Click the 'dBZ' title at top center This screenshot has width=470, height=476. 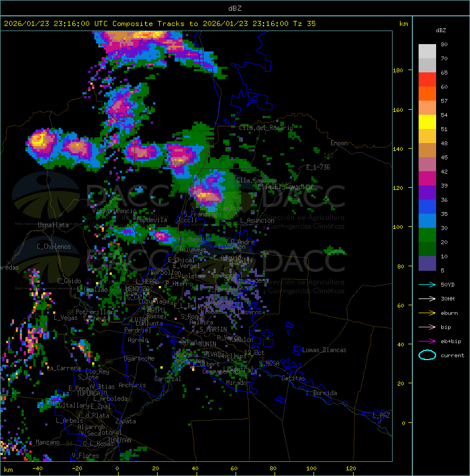coord(235,8)
